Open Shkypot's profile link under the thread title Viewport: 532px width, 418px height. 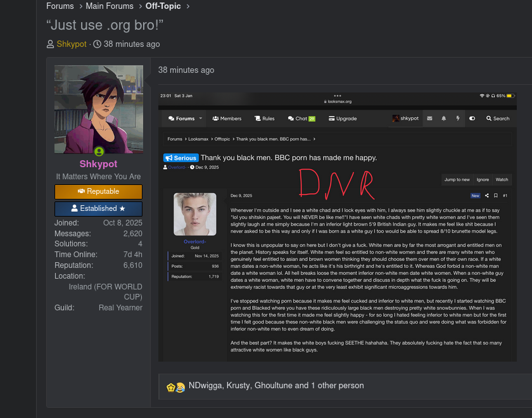[71, 44]
